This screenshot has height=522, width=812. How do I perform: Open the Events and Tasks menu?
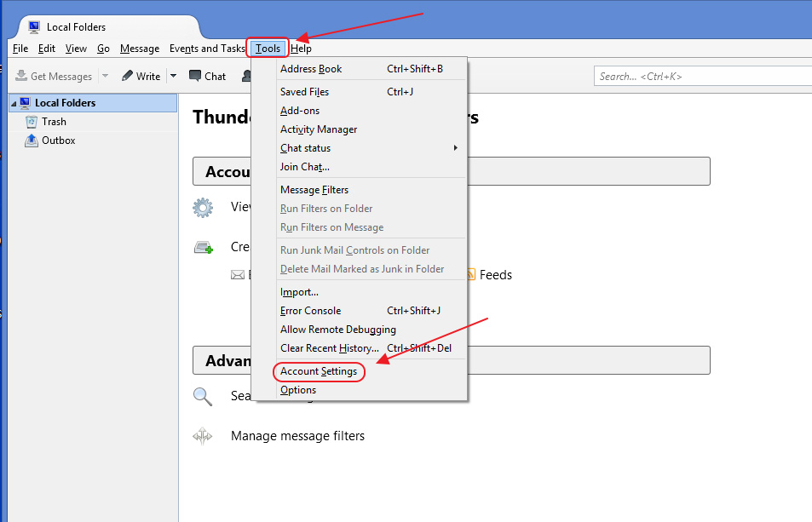click(x=207, y=49)
